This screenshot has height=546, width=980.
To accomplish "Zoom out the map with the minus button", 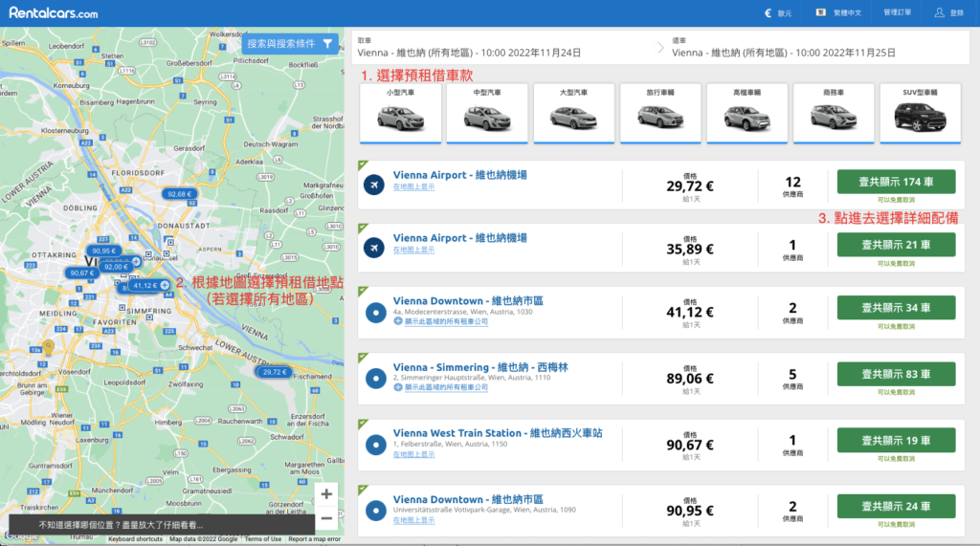I will [x=326, y=518].
